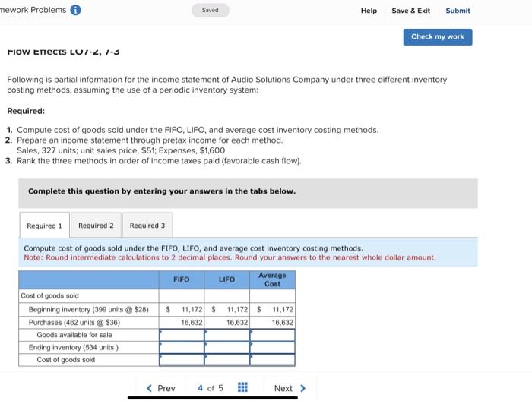
Task: Click Purchases (462 units @ $36) label
Action: [x=74, y=322]
